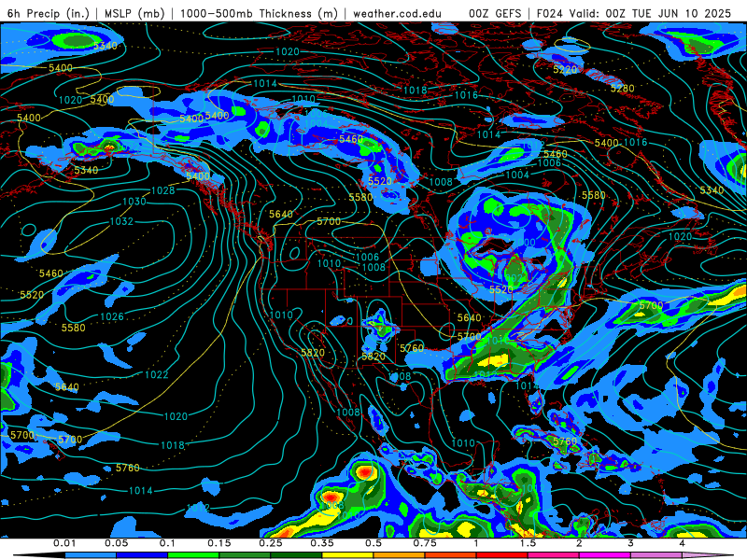Click the '1030' isobar label
The width and height of the screenshot is (747, 560).
coord(134,202)
